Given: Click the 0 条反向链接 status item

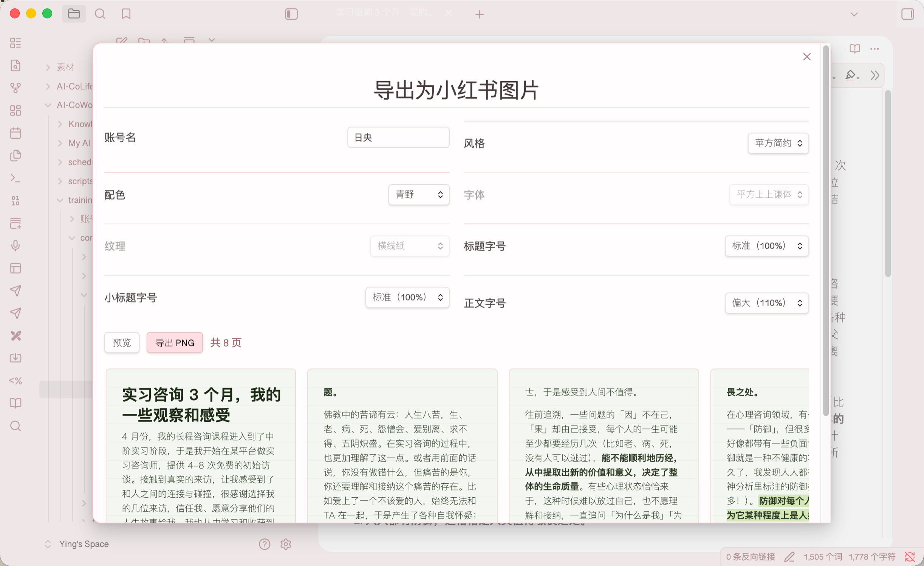Looking at the screenshot, I should [751, 557].
